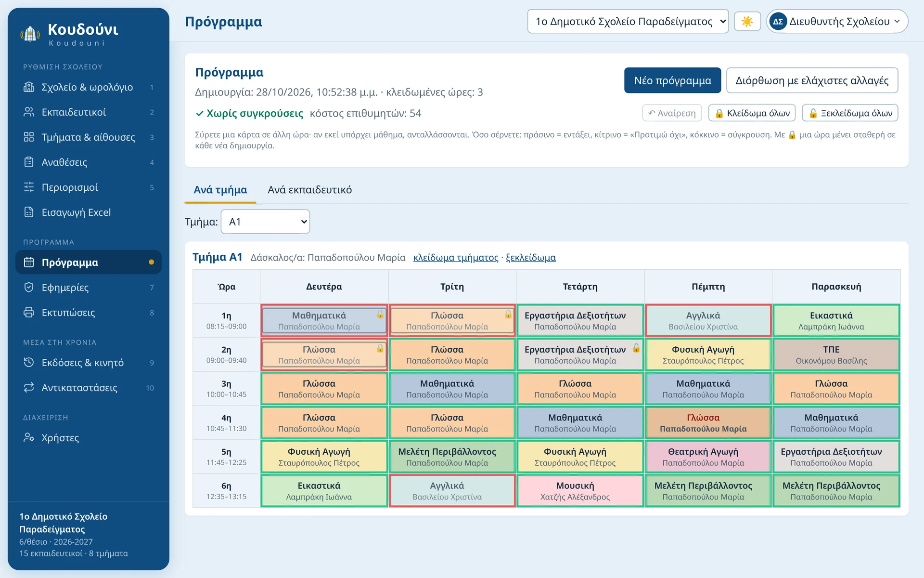Click Εκτυπώσεις printer icon
This screenshot has height=578, width=924.
29,313
